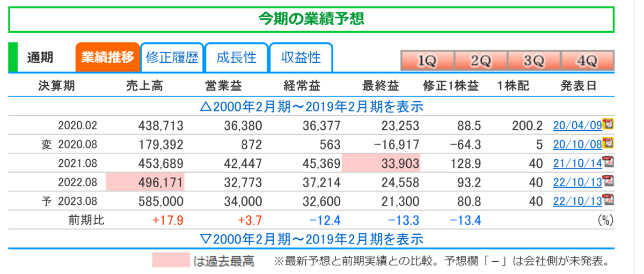The width and height of the screenshot is (644, 274).
Task: Switch to the 業績推移 tab
Action: [108, 57]
